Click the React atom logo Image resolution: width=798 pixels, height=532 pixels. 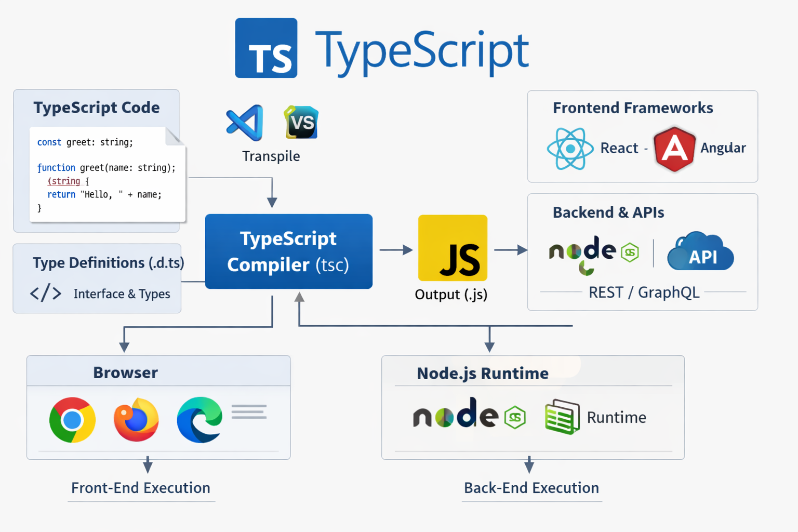[x=570, y=149]
